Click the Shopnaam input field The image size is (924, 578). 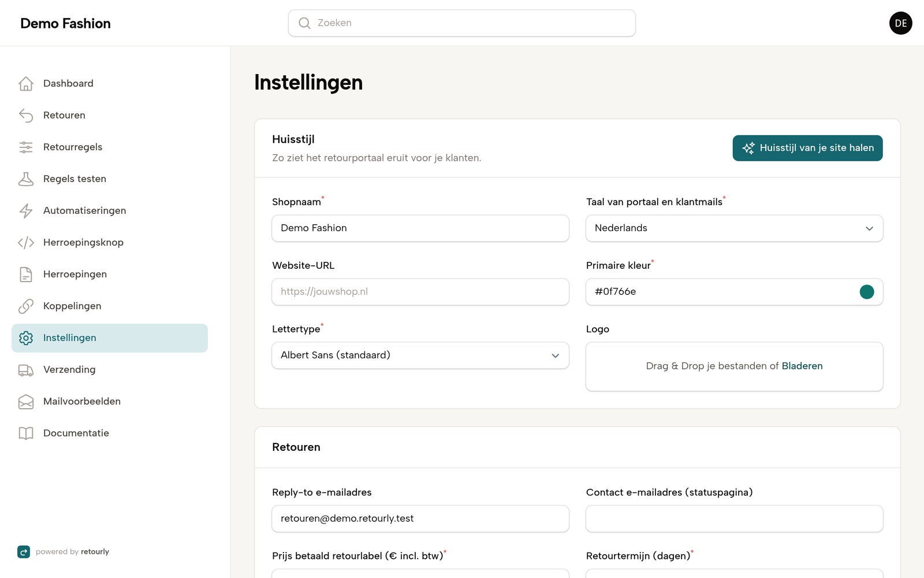click(420, 228)
